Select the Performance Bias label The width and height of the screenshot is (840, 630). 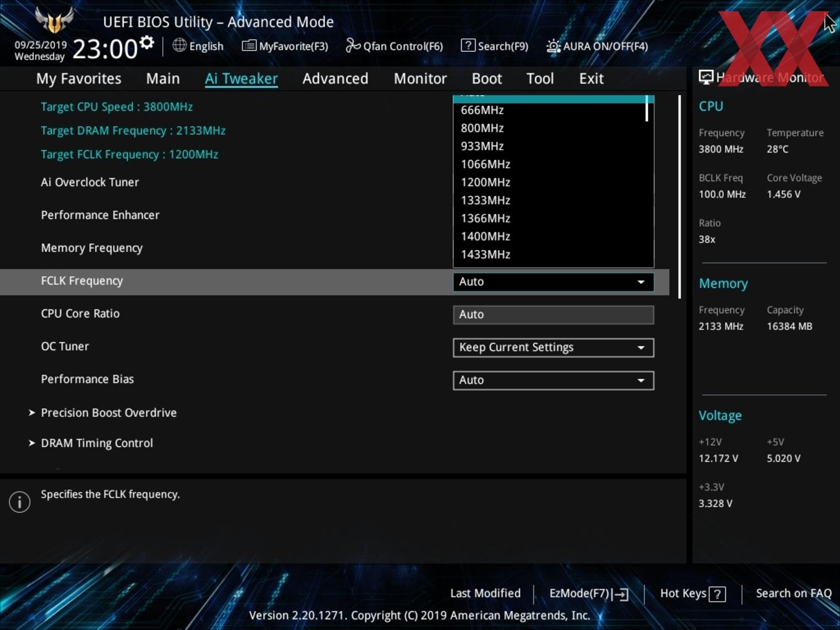87,379
